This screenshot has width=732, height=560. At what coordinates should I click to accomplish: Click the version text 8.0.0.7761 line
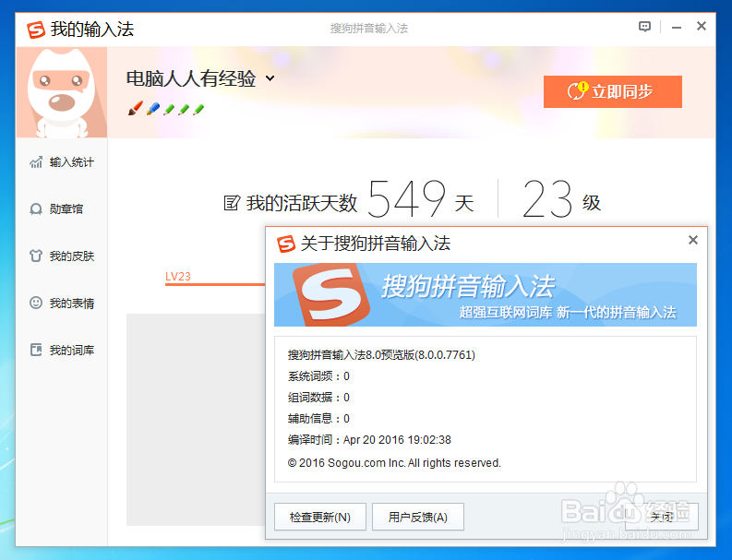click(381, 355)
